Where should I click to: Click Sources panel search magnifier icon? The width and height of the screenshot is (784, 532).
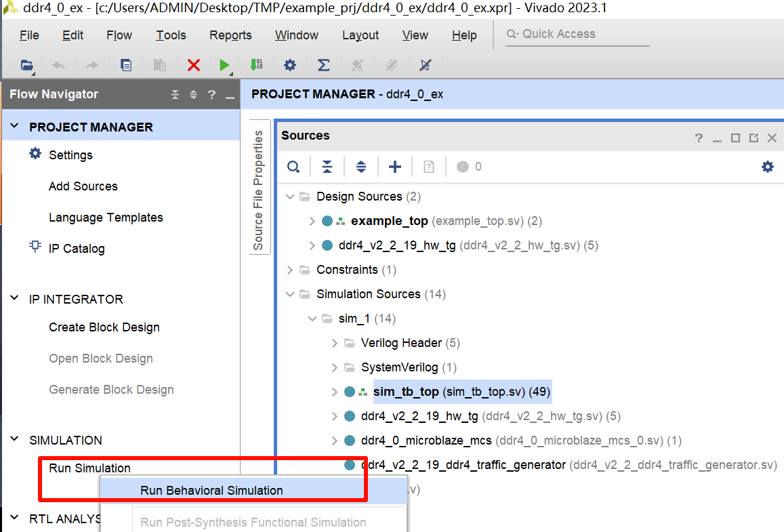(293, 167)
